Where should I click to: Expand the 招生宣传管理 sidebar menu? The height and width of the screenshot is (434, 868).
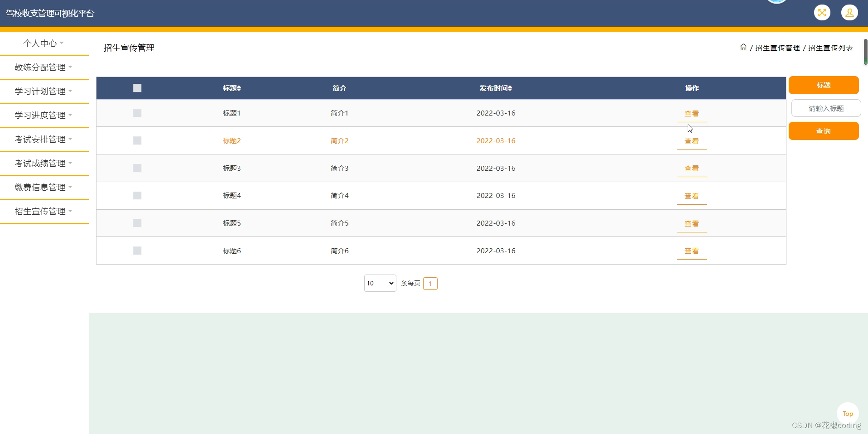[44, 211]
